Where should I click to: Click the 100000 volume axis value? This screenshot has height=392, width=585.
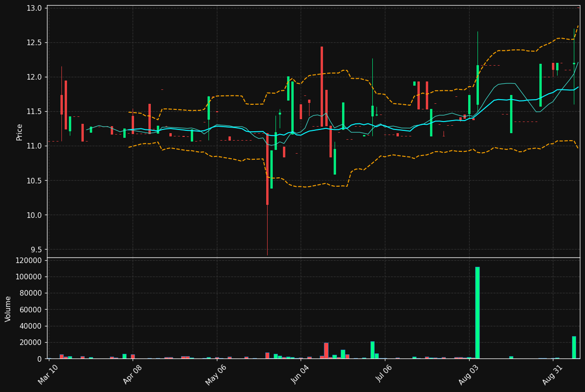[29, 277]
